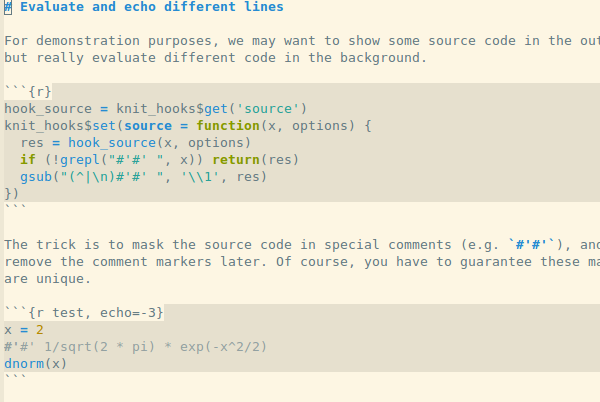The image size is (600, 402).
Task: Click the "dnorm(x)" line
Action: click(36, 363)
